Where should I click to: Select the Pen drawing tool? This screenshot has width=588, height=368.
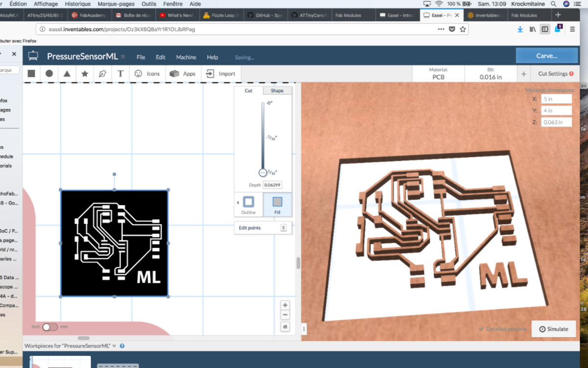pos(102,74)
